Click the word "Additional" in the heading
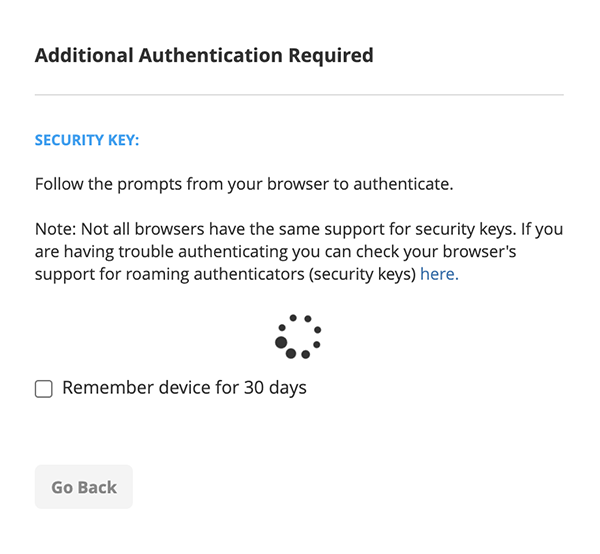 pyautogui.click(x=82, y=55)
